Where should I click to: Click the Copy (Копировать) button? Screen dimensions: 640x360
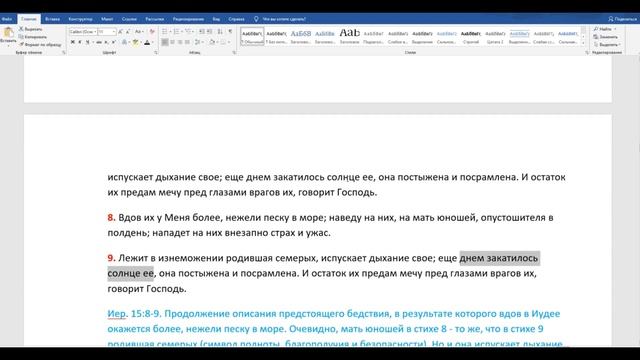tap(33, 37)
